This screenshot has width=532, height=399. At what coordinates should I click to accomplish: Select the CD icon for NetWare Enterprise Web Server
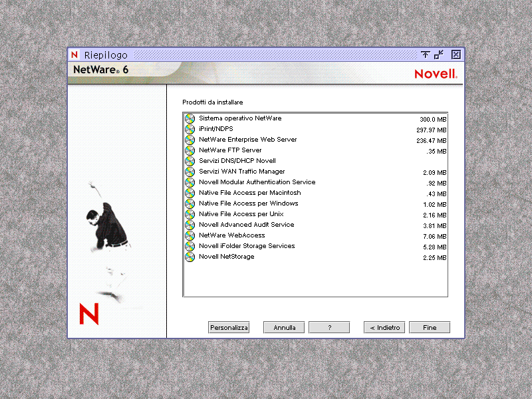coord(190,140)
